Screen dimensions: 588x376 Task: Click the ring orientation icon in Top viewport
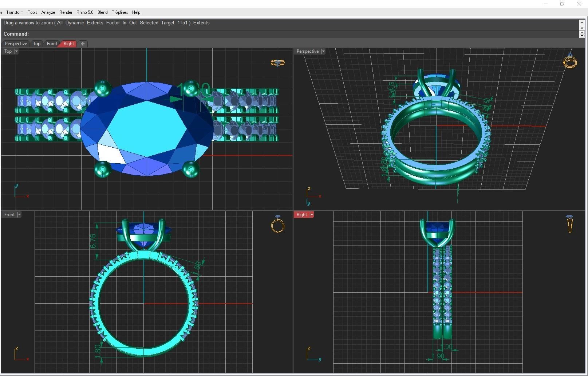tap(278, 63)
